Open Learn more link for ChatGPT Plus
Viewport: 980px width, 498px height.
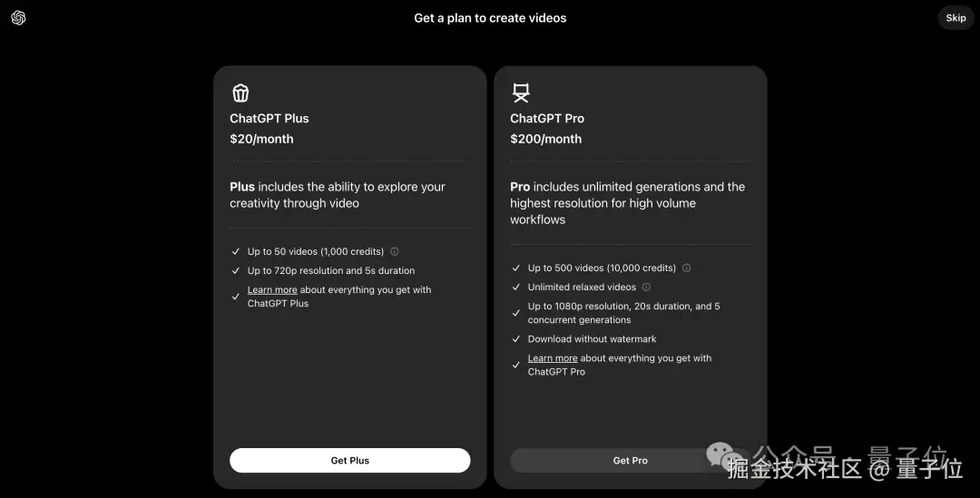[x=272, y=290]
